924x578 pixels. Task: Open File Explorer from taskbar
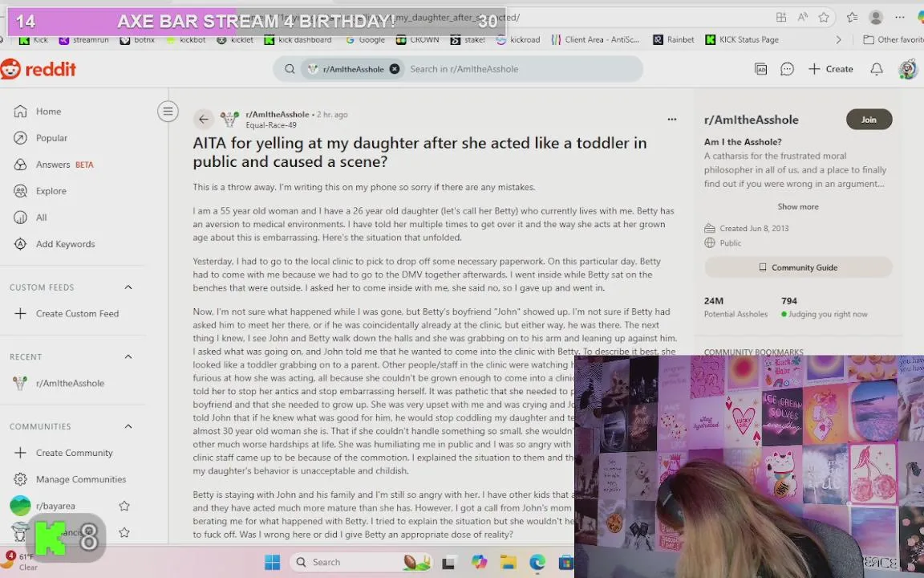click(508, 563)
